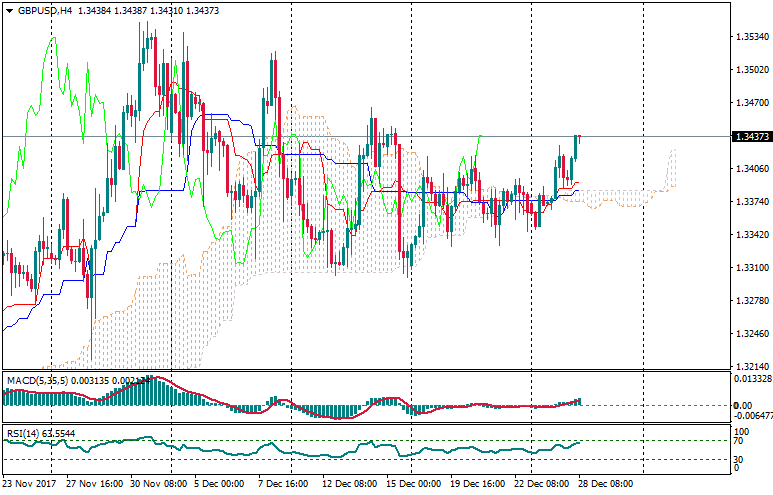Viewport: 773px width, 495px height.
Task: Click the 23 Nov 2017 date label
Action: 30,482
